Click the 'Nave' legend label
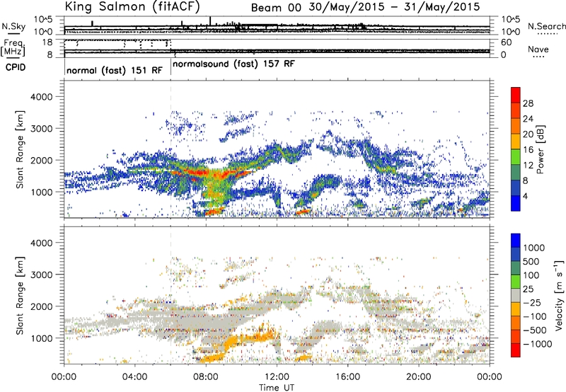The image size is (566, 392). point(538,49)
